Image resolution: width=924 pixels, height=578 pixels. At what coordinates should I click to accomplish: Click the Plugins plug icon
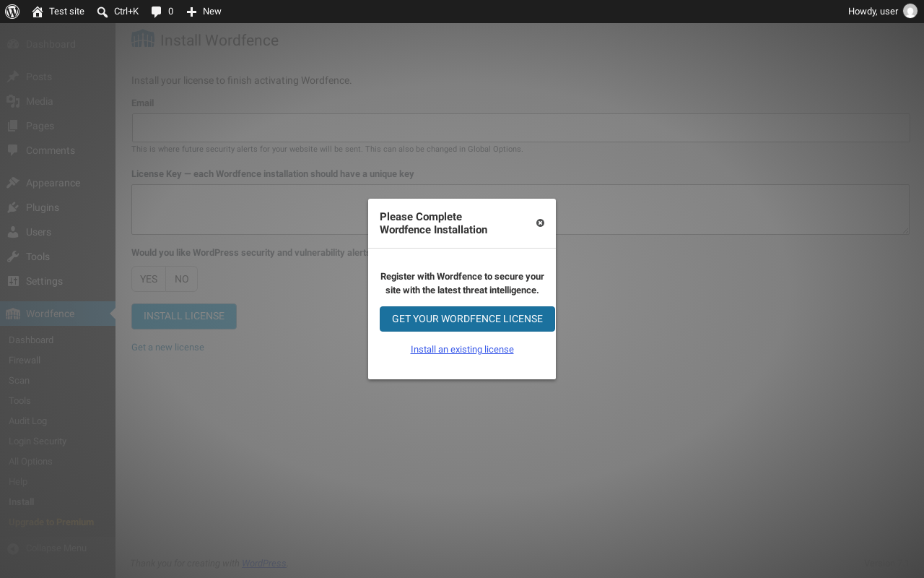(x=13, y=207)
